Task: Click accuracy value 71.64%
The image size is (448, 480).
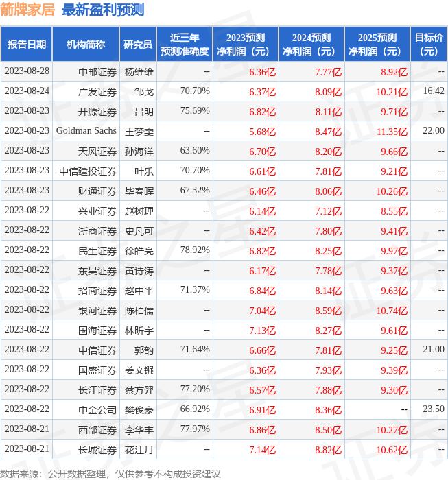Action: (195, 349)
